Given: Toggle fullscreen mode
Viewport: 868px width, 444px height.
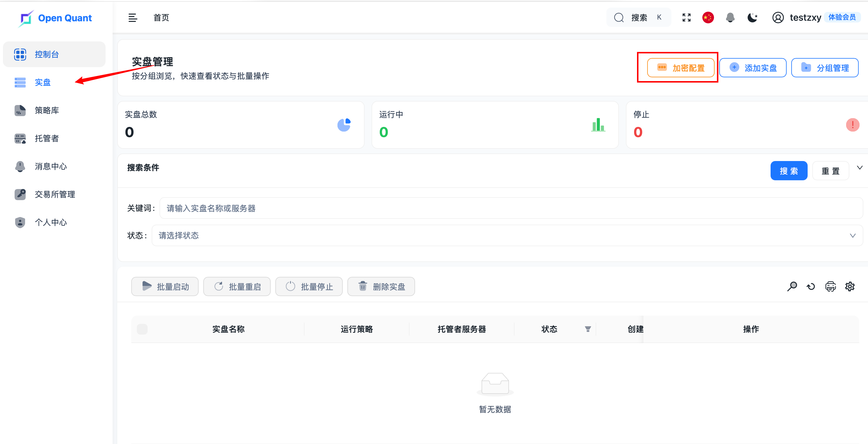Looking at the screenshot, I should point(686,18).
